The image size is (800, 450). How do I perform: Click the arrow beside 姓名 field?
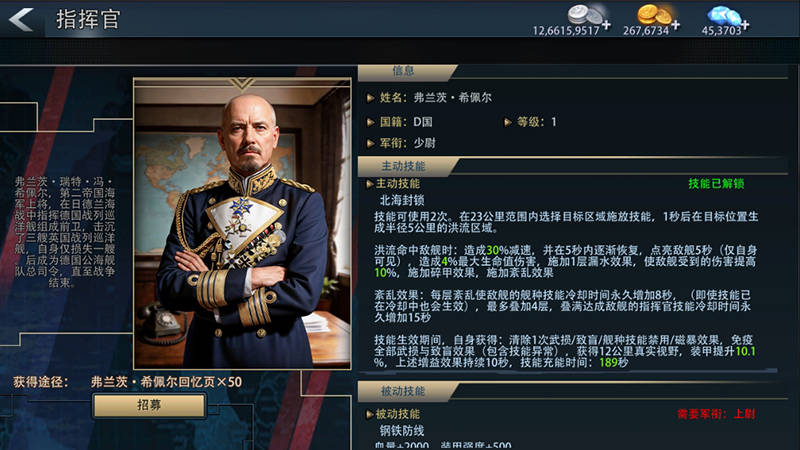click(370, 97)
